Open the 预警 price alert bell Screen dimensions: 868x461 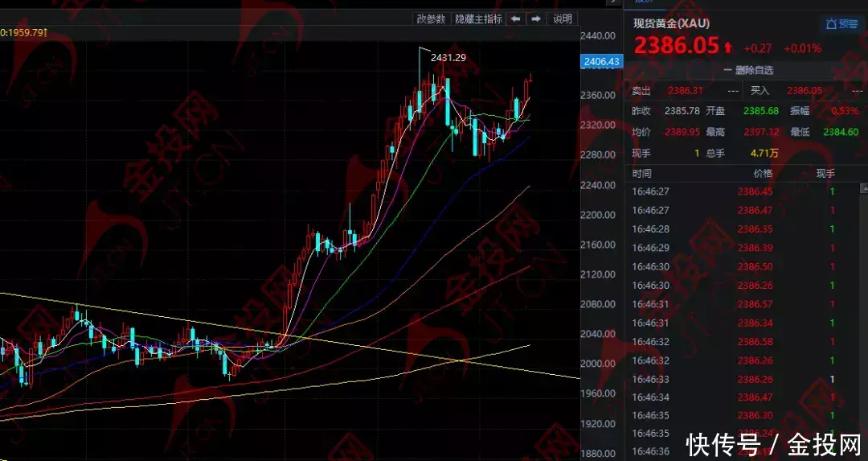841,24
